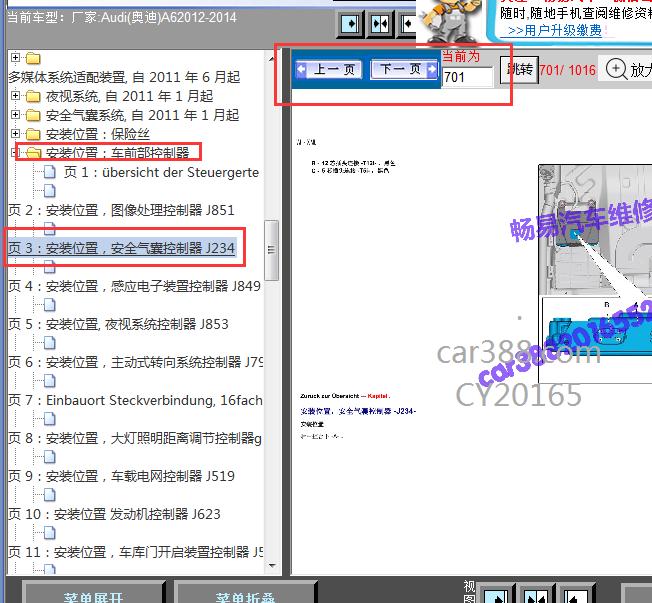The image size is (652, 603).
Task: Open 页 8 大灯照明距离调节控制器
Action: click(x=135, y=438)
